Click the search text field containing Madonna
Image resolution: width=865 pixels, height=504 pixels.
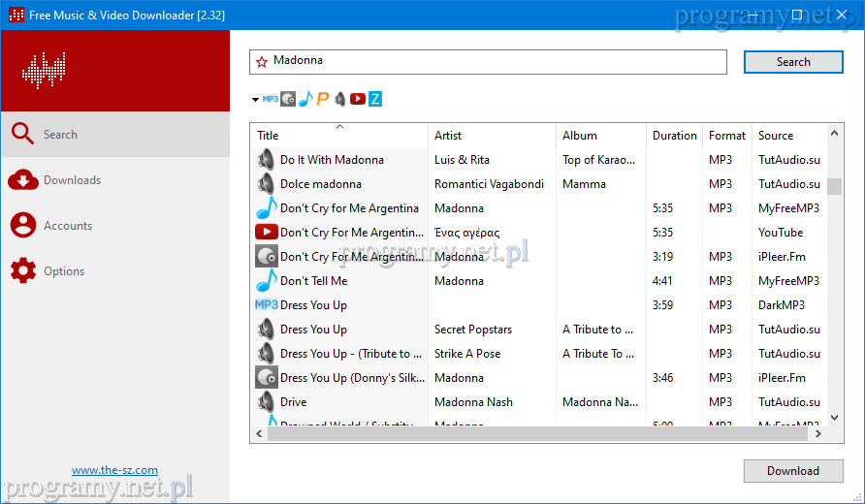495,61
